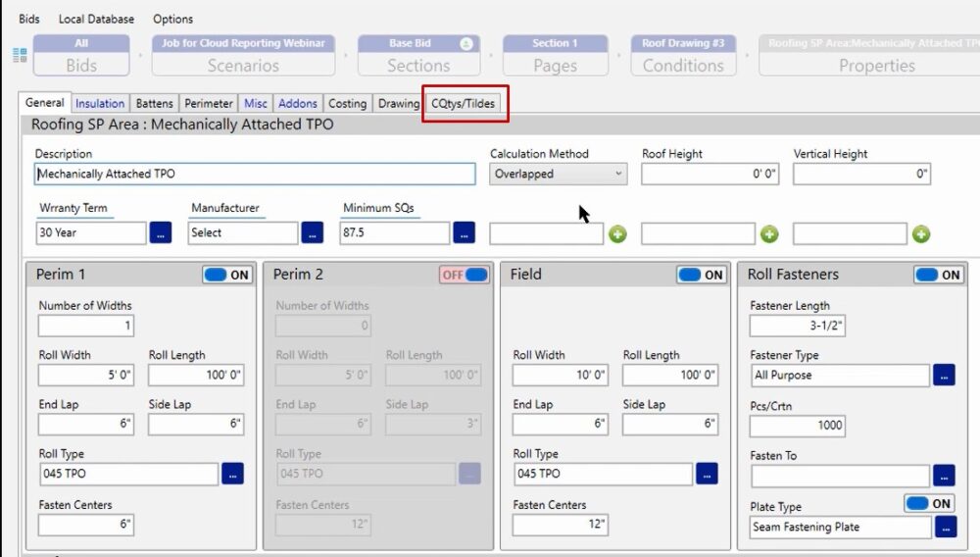Click the Description text field
Image resolution: width=980 pixels, height=557 pixels.
click(255, 175)
